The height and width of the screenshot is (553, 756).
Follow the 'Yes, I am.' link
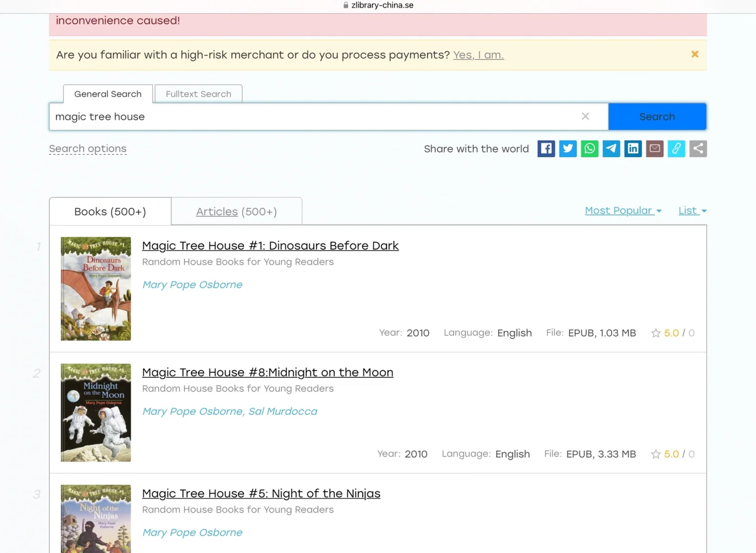479,55
